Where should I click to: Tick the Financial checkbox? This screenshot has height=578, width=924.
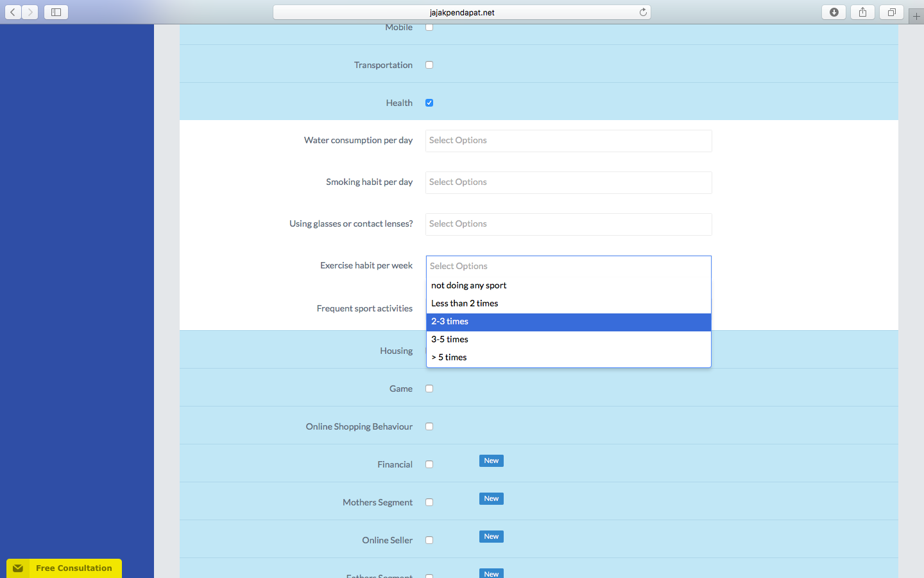point(429,464)
